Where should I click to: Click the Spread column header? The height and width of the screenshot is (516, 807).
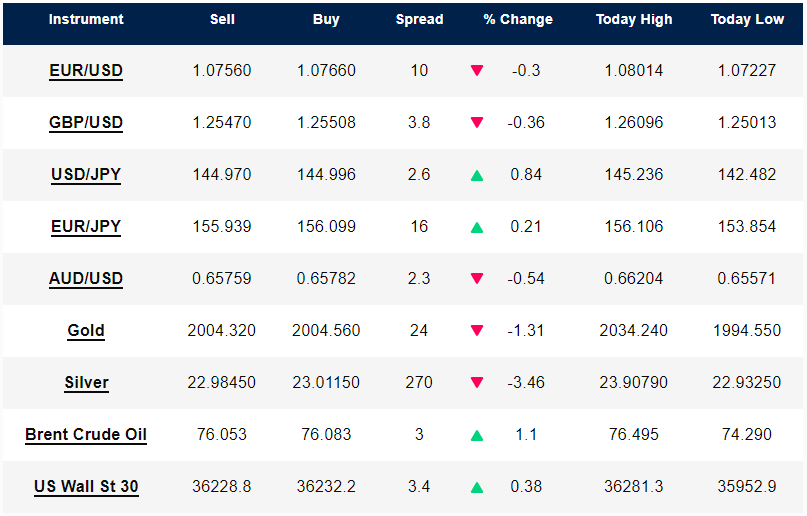pyautogui.click(x=419, y=19)
